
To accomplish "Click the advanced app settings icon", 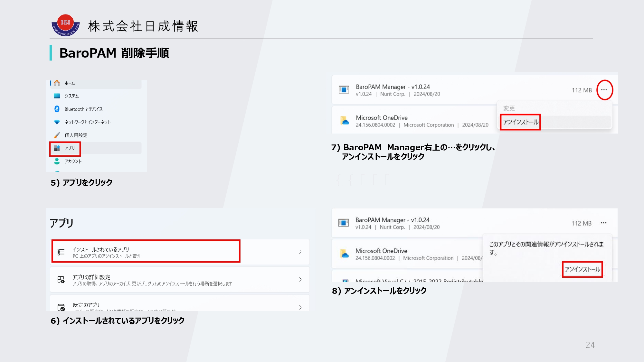I will (x=61, y=280).
